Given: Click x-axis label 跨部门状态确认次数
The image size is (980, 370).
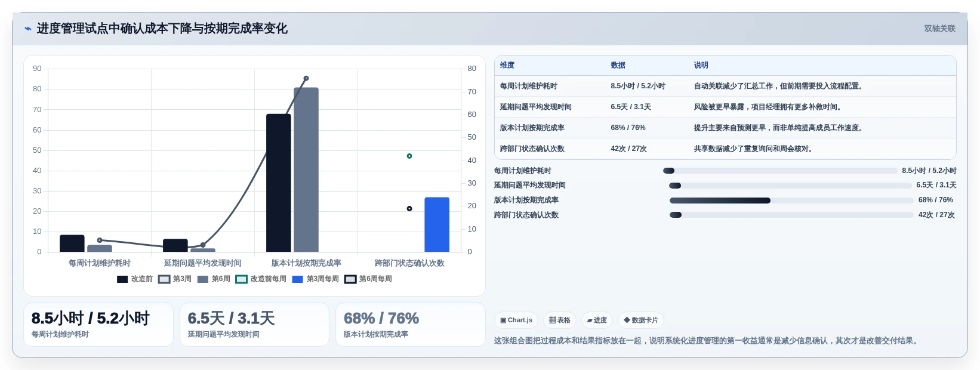Looking at the screenshot, I should click(x=409, y=263).
